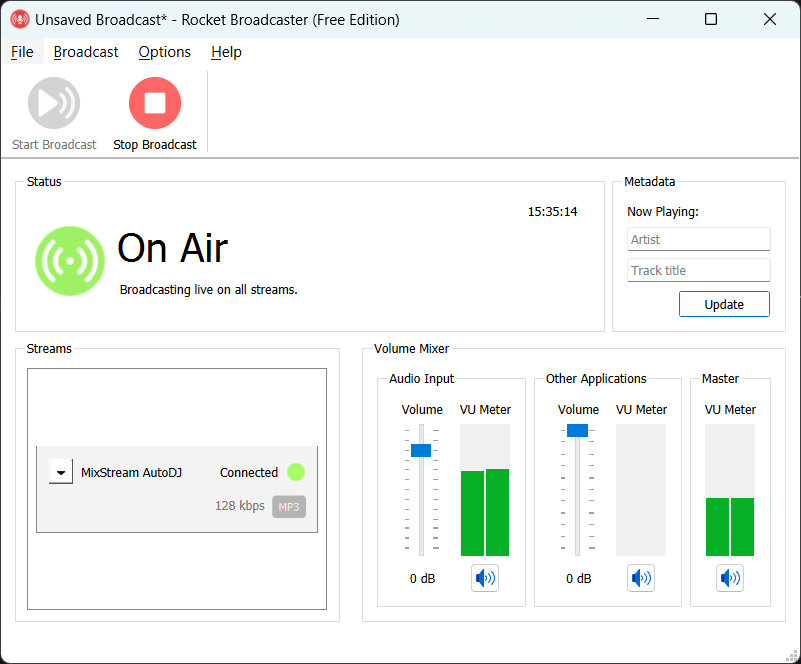The height and width of the screenshot is (664, 801).
Task: Expand the MixStream AutoDJ stream dropdown
Action: (x=61, y=472)
